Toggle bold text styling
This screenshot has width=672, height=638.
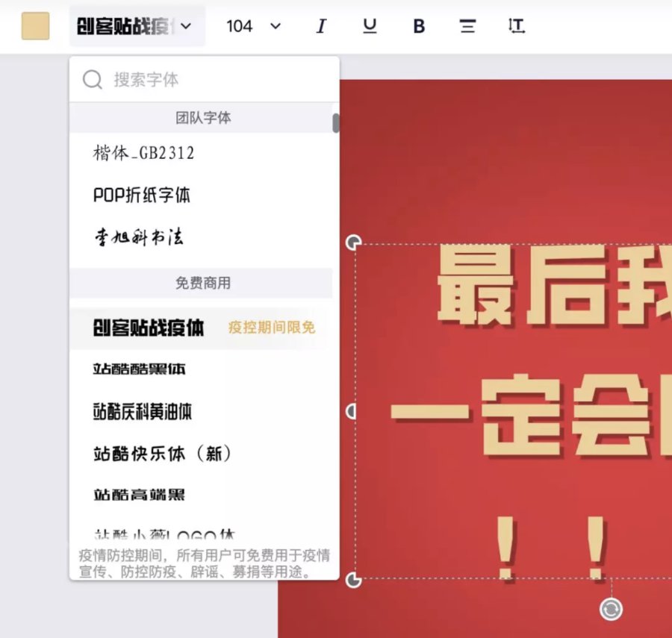[x=418, y=26]
